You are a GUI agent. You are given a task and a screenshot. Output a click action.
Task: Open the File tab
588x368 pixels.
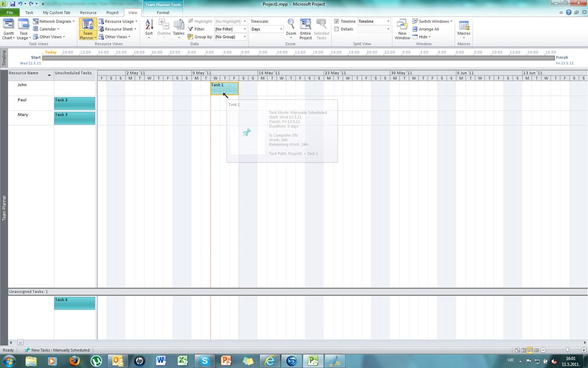tap(10, 12)
